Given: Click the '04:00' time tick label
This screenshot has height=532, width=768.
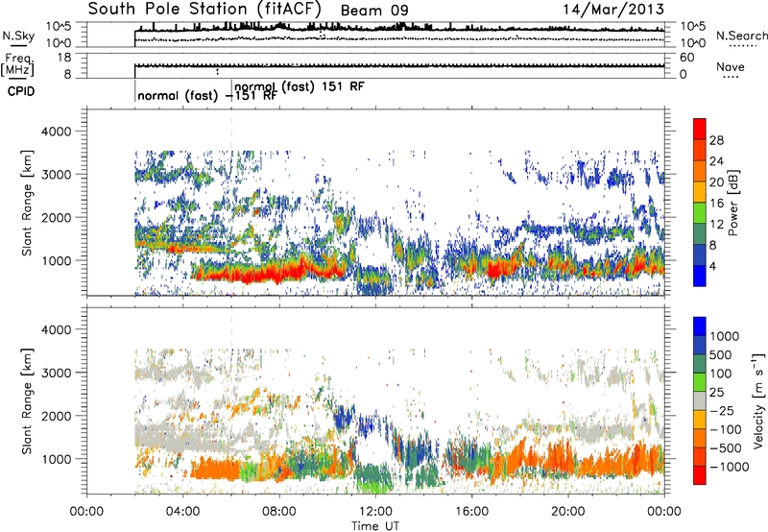Looking at the screenshot, I should 182,512.
